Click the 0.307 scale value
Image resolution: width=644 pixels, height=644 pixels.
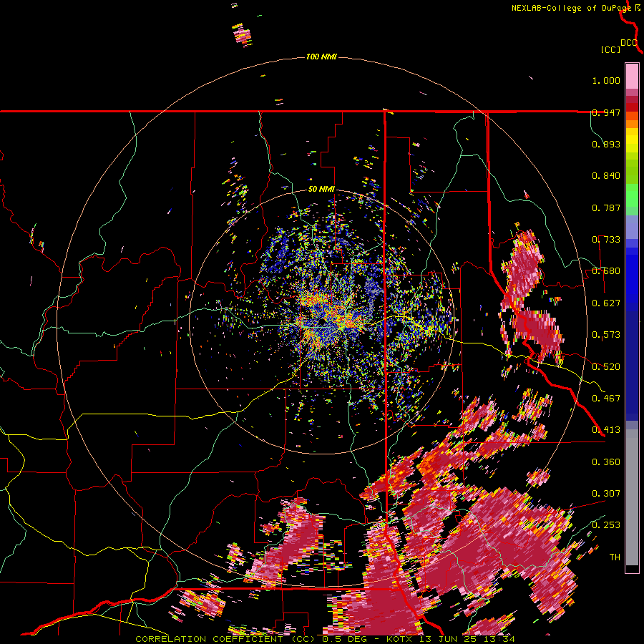tap(606, 494)
